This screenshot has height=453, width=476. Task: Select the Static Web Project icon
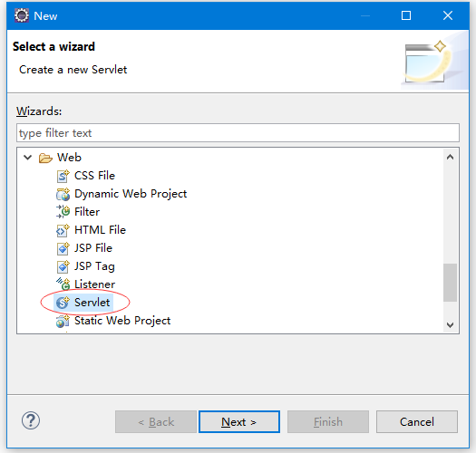click(63, 321)
